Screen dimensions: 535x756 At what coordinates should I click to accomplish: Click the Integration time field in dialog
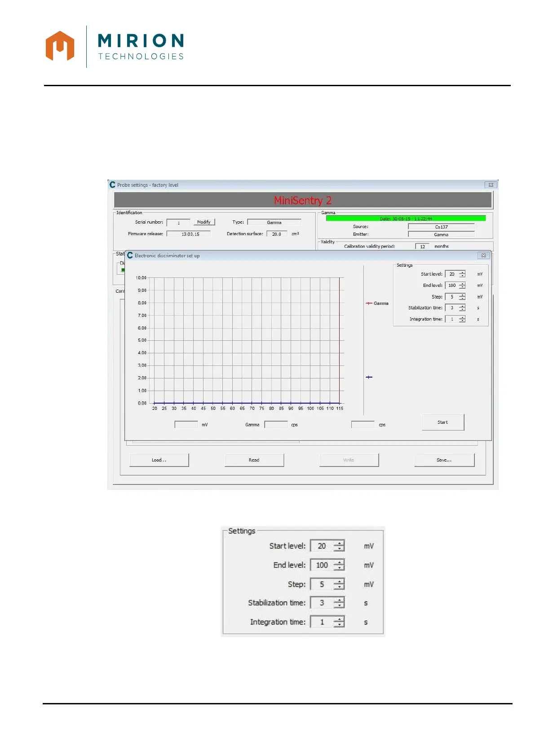point(452,319)
